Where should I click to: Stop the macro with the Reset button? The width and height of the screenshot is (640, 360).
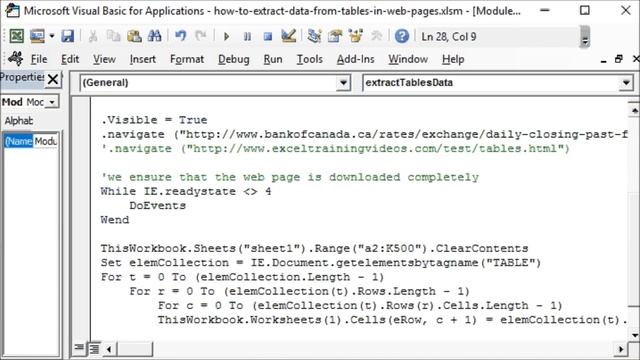[268, 37]
